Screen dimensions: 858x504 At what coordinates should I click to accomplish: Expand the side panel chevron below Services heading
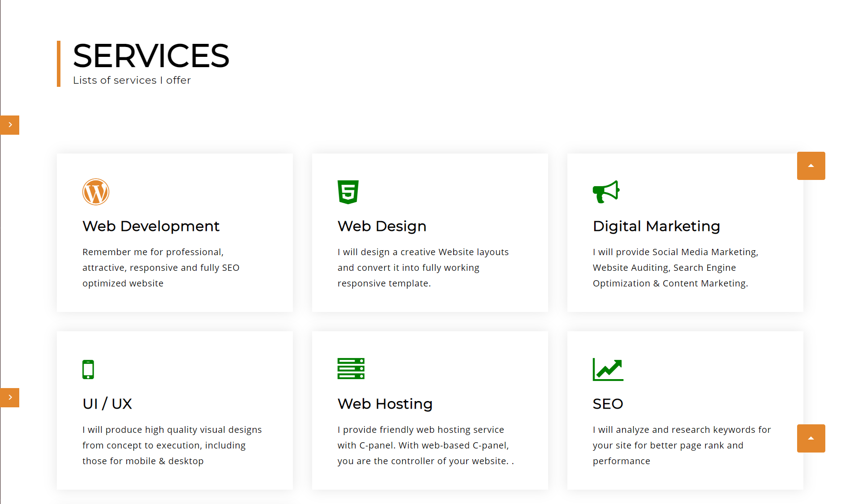pos(10,125)
